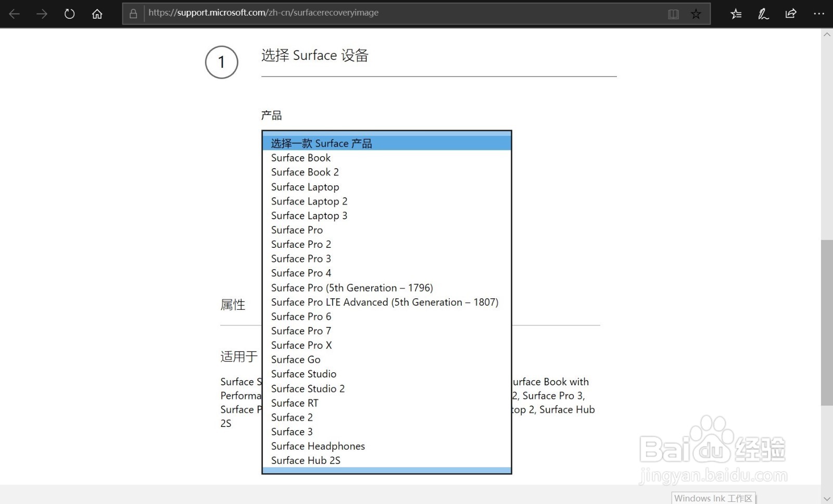Select the plain Surface Studio option
Screen dimensions: 833x504
387,374
